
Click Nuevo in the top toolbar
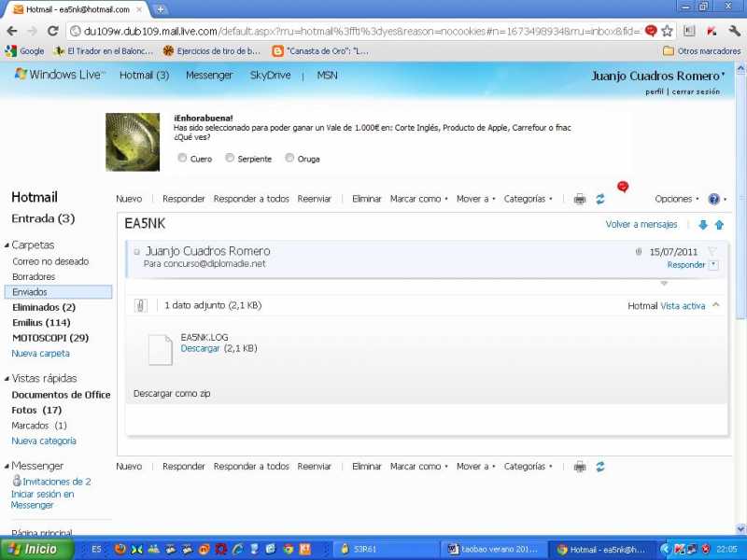point(129,199)
